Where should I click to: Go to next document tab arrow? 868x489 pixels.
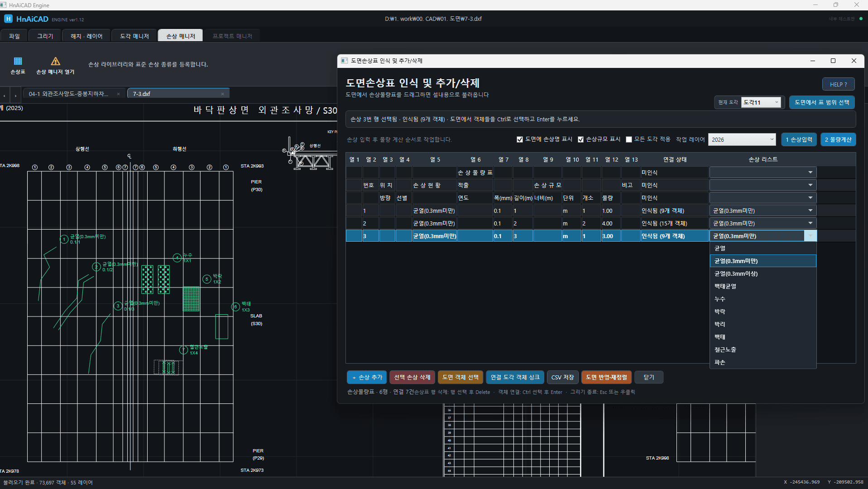coord(15,96)
